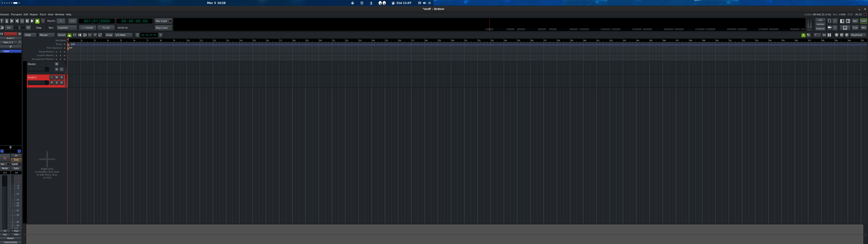
Task: Click the MIDI panic exclamation icon
Action: pos(2,21)
